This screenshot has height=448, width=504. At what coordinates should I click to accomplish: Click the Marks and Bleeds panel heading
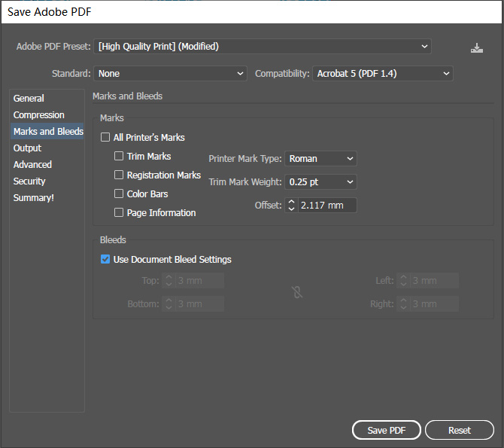(127, 96)
